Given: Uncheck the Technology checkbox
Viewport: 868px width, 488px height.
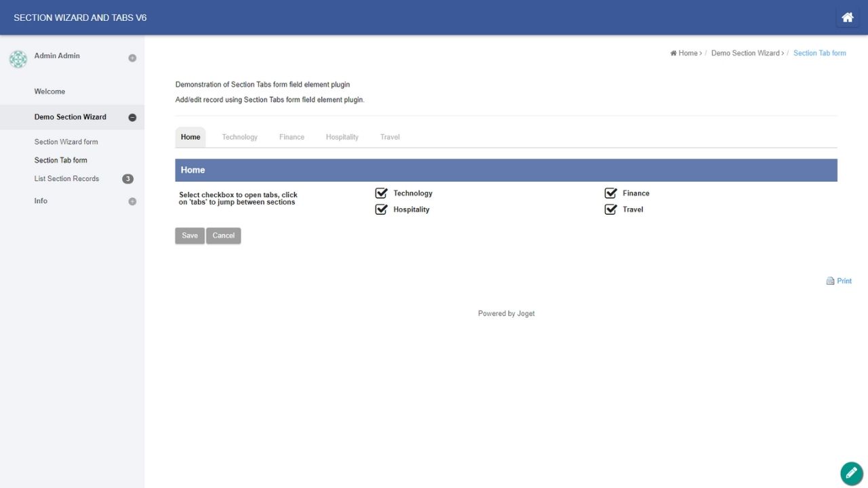Looking at the screenshot, I should coord(381,193).
